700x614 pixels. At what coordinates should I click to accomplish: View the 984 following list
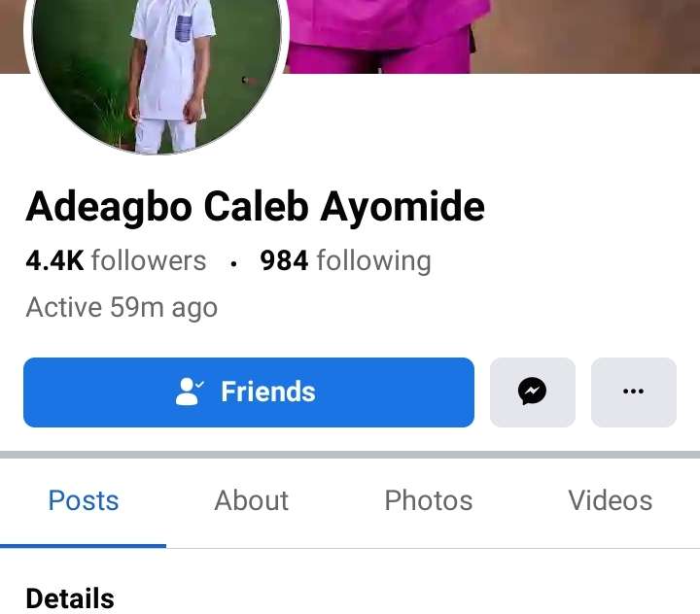point(345,260)
